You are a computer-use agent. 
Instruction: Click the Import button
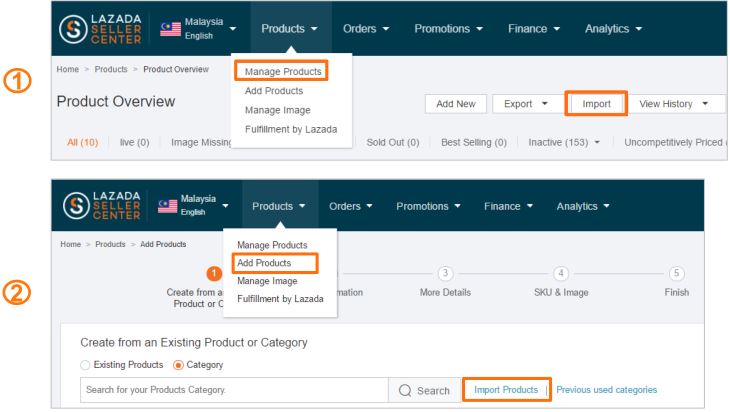(596, 104)
